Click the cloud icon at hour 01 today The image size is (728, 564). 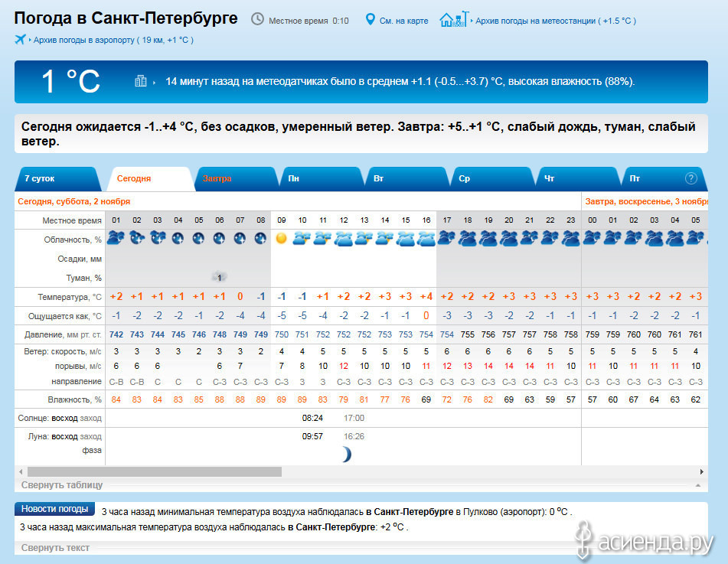point(116,238)
